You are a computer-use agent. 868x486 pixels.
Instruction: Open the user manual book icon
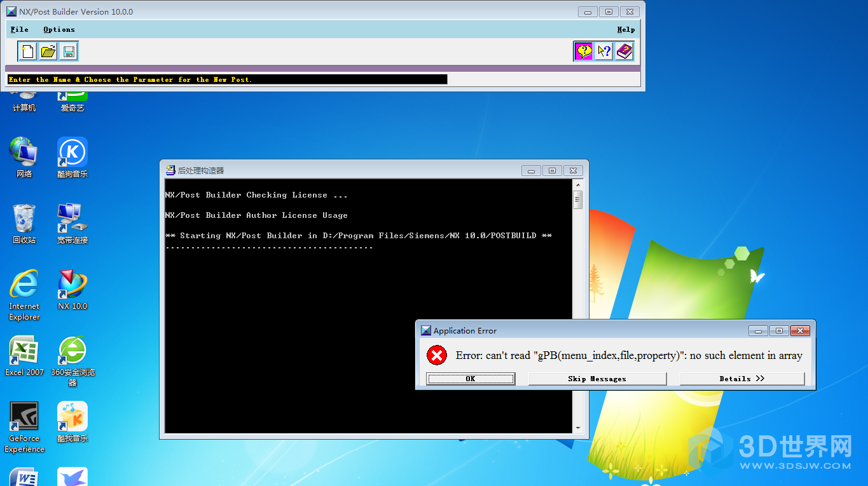click(624, 51)
